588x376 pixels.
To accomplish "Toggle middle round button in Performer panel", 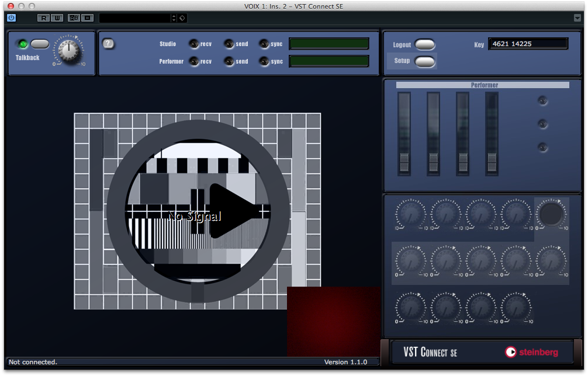I will click(x=542, y=124).
